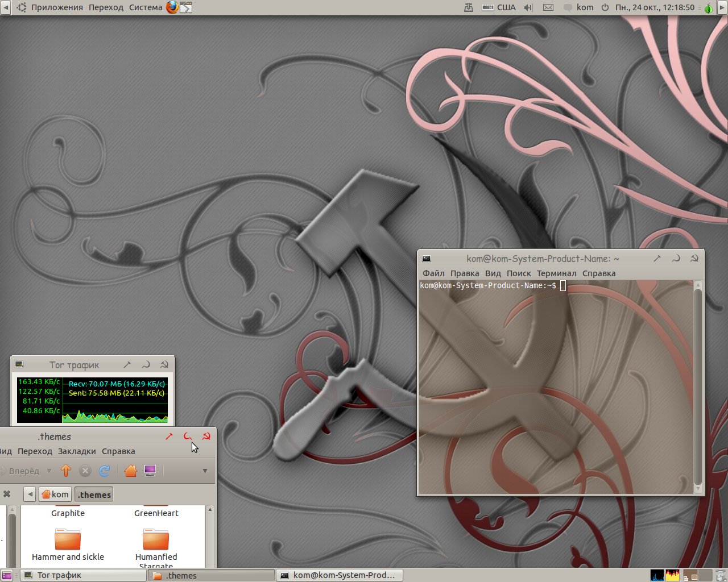The width and height of the screenshot is (728, 582).
Task: Click terminal scrollbar down arrow
Action: (x=698, y=489)
